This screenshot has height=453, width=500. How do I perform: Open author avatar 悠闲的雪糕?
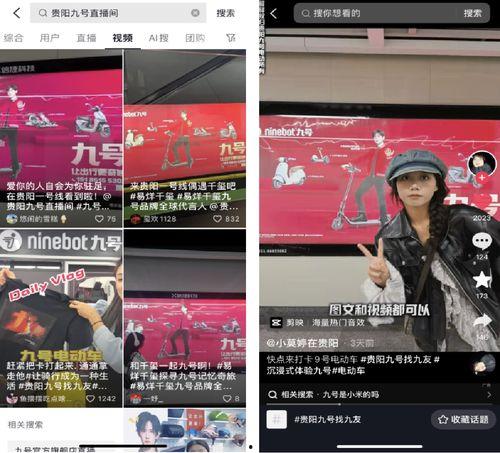click(x=12, y=219)
